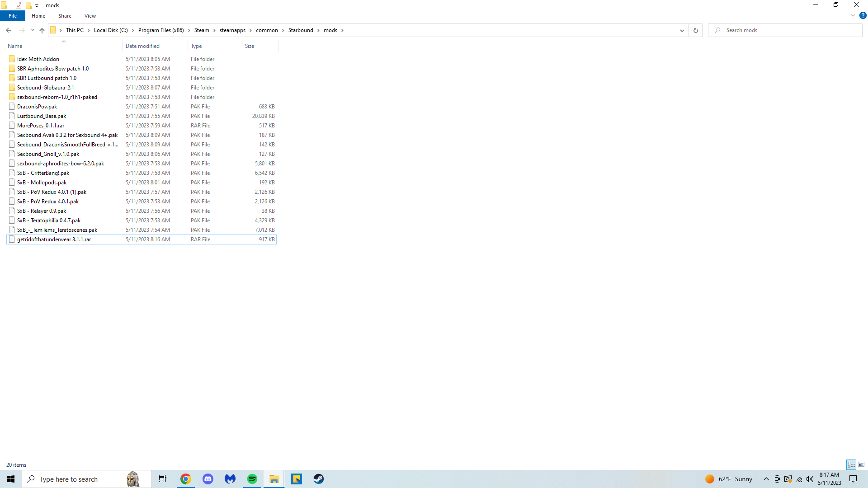Sort by the Type column header
868x488 pixels.
215,46
